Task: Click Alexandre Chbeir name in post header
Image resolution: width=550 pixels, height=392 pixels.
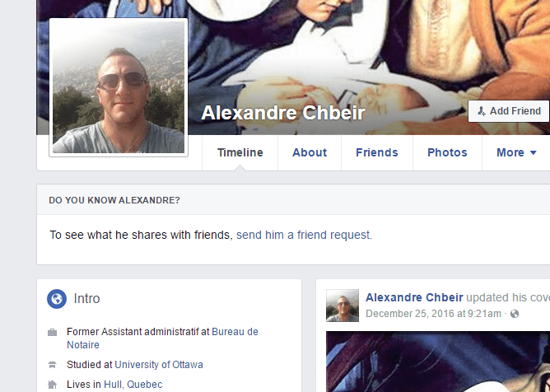Action: tap(414, 297)
